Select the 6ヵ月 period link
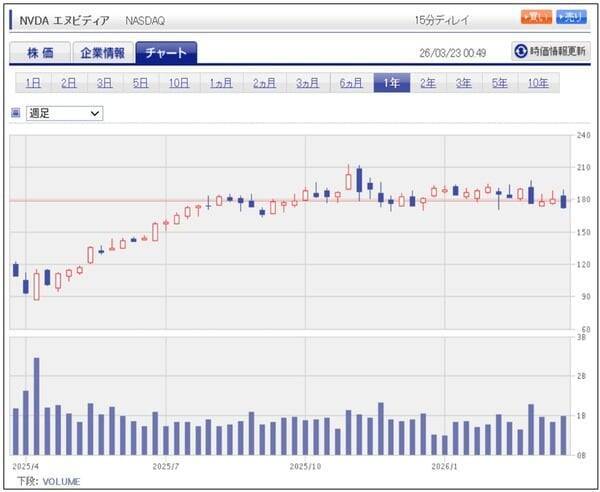 351,83
